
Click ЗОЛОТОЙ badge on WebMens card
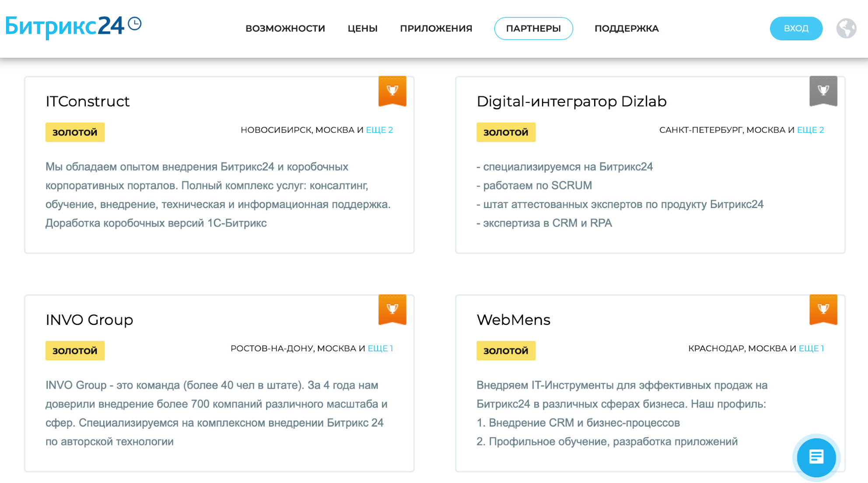(506, 351)
